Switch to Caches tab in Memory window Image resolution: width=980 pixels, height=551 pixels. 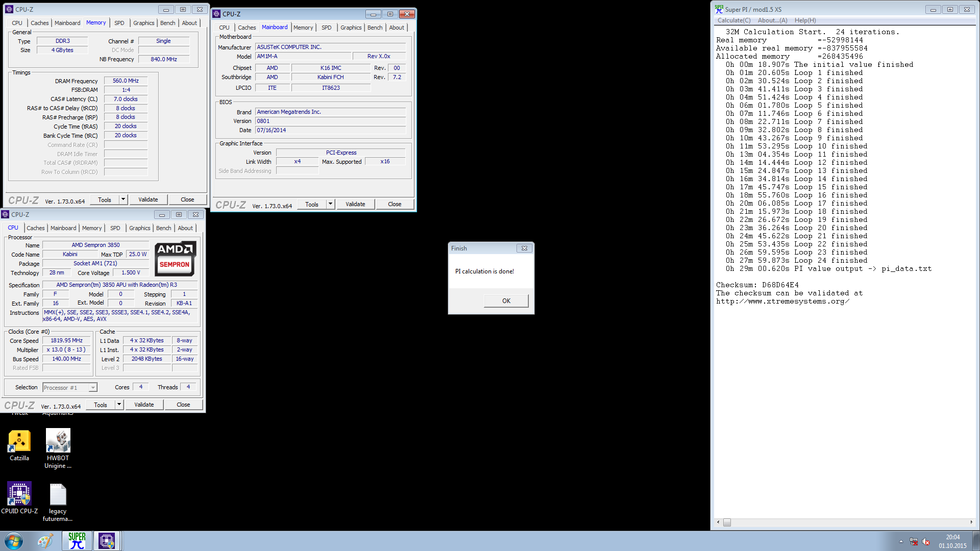[40, 23]
